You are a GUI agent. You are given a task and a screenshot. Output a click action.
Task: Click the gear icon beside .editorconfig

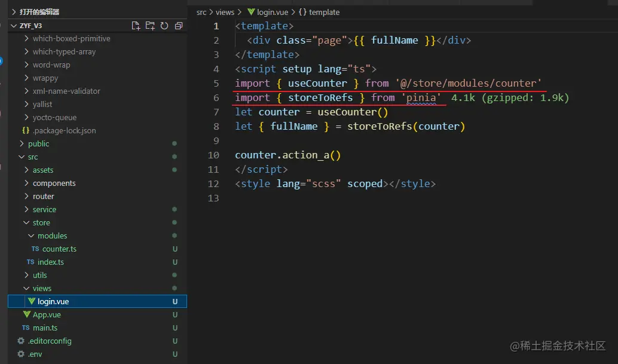point(21,341)
